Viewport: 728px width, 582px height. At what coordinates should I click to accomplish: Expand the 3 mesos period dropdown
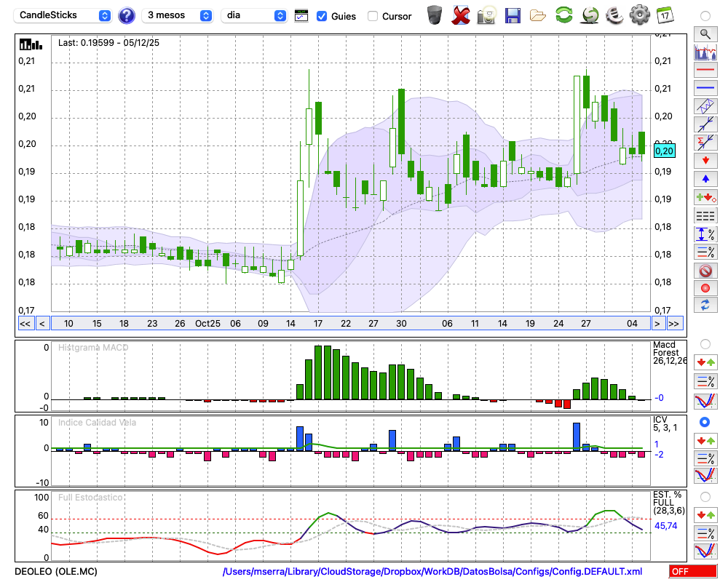tap(178, 15)
